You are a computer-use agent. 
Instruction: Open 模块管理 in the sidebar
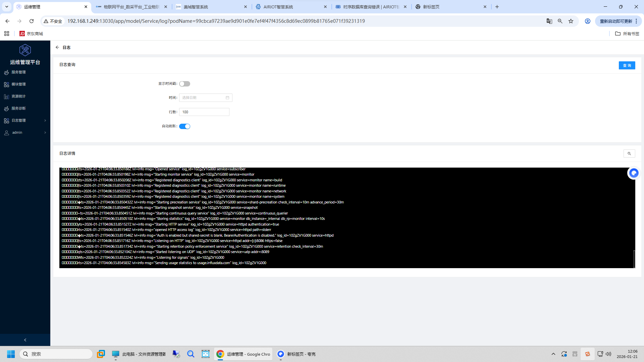pos(18,84)
